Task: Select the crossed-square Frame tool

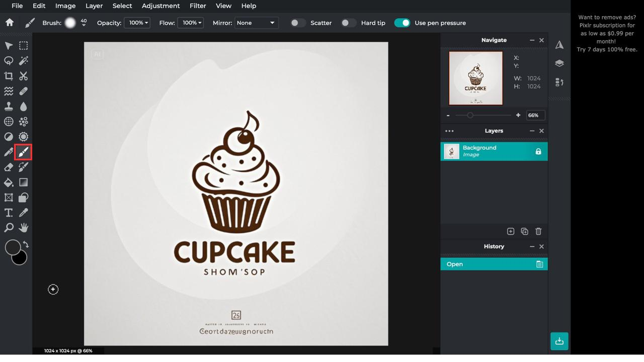Action: (9, 198)
